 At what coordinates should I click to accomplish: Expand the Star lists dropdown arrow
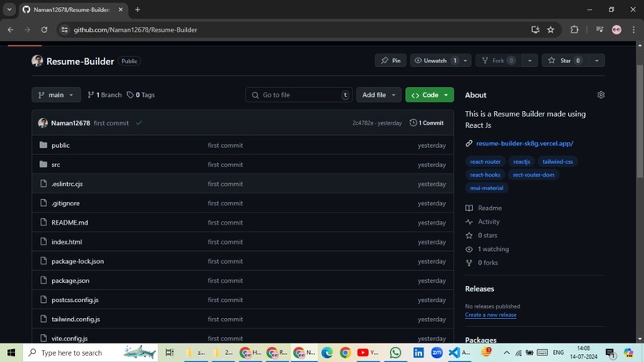(597, 61)
